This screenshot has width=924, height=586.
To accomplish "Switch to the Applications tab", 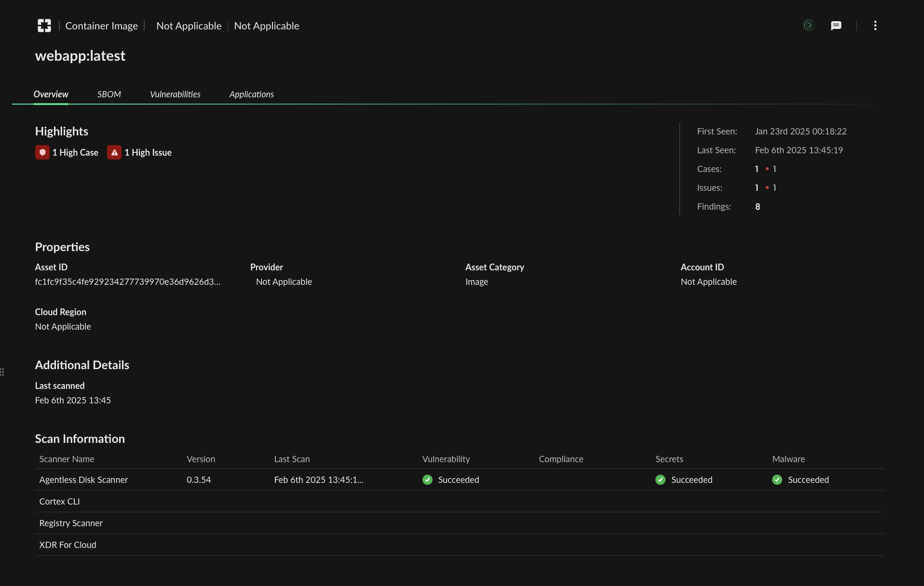I will point(251,94).
